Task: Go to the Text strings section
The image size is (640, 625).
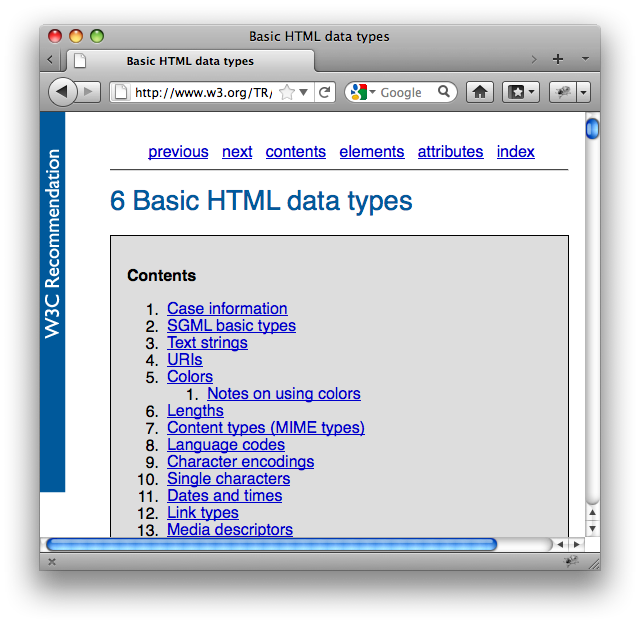Action: (x=207, y=343)
